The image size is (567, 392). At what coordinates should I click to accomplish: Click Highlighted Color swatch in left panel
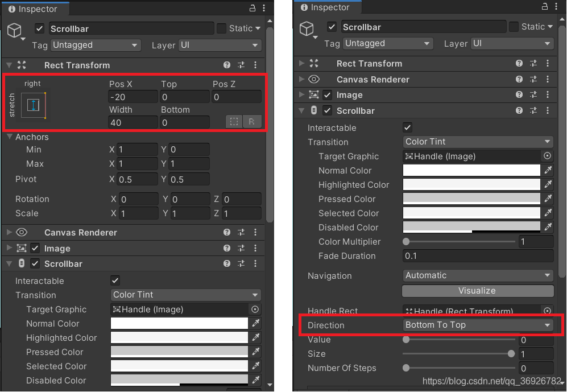pos(179,337)
